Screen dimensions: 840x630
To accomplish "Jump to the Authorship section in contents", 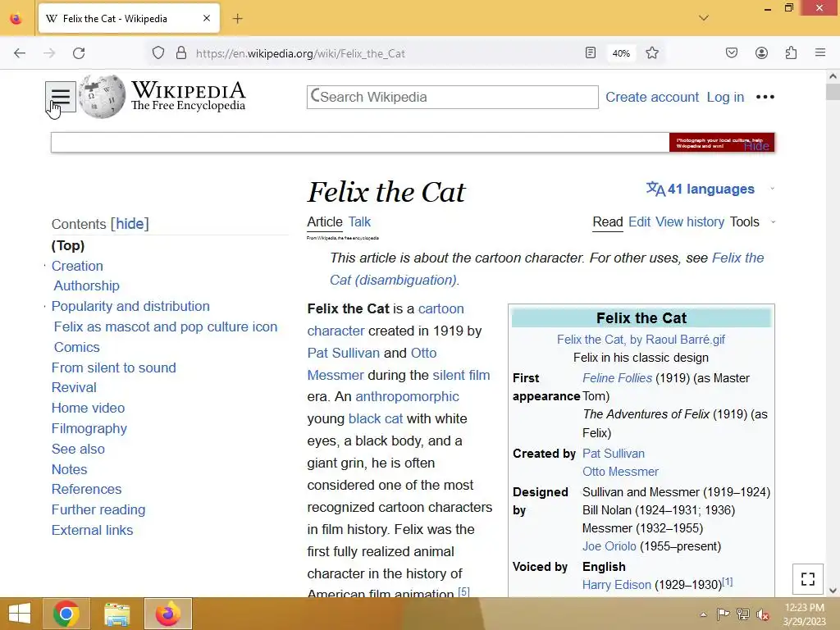I will [x=86, y=286].
